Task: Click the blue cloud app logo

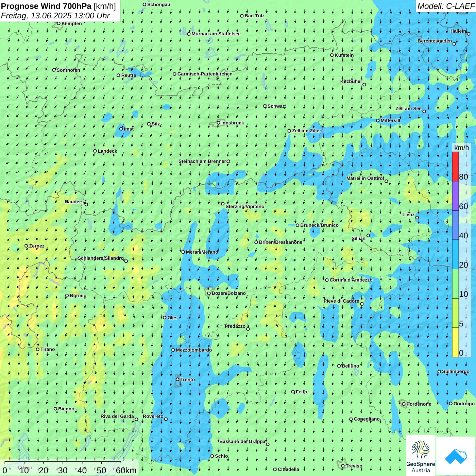Action: point(456,456)
